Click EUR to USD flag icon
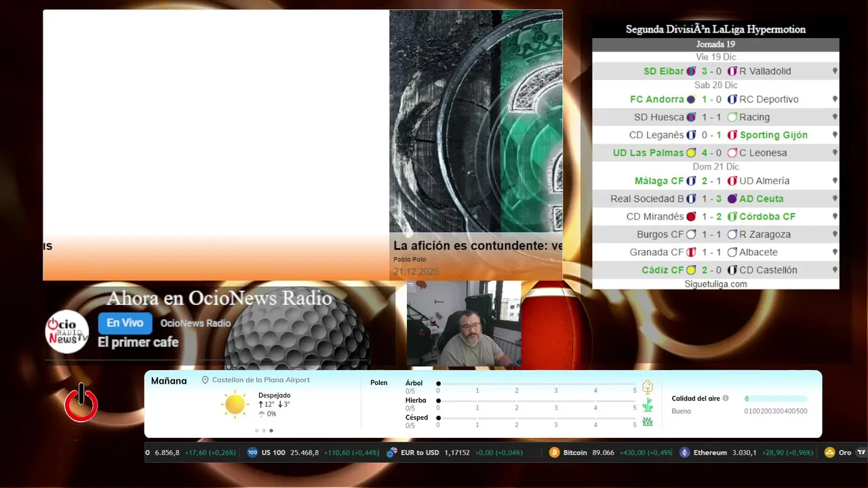The width and height of the screenshot is (868, 488). 392,453
